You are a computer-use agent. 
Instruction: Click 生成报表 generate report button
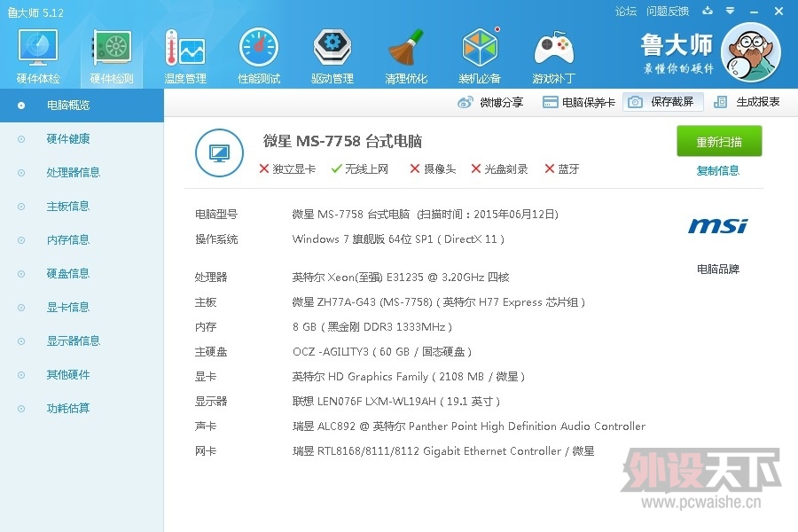click(747, 102)
